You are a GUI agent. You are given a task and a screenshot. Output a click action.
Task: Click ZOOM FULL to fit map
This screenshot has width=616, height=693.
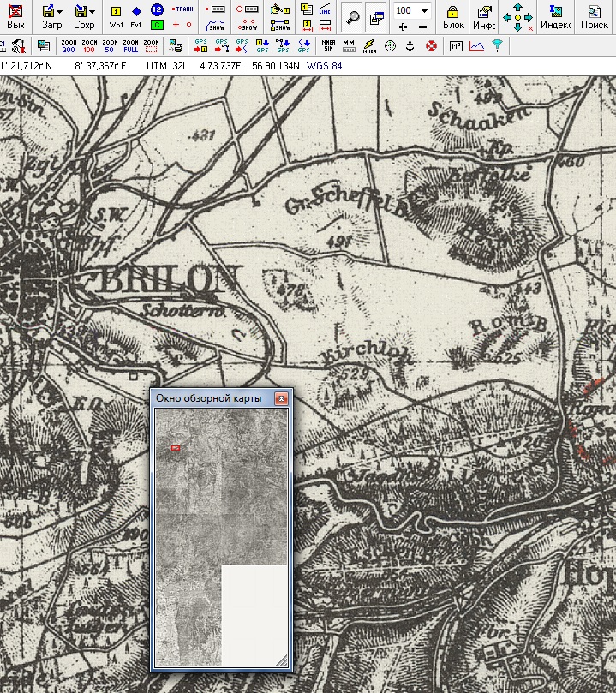tap(130, 45)
